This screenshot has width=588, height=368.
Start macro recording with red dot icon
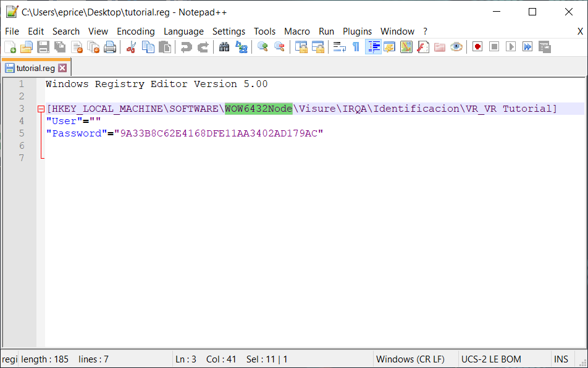[x=477, y=47]
